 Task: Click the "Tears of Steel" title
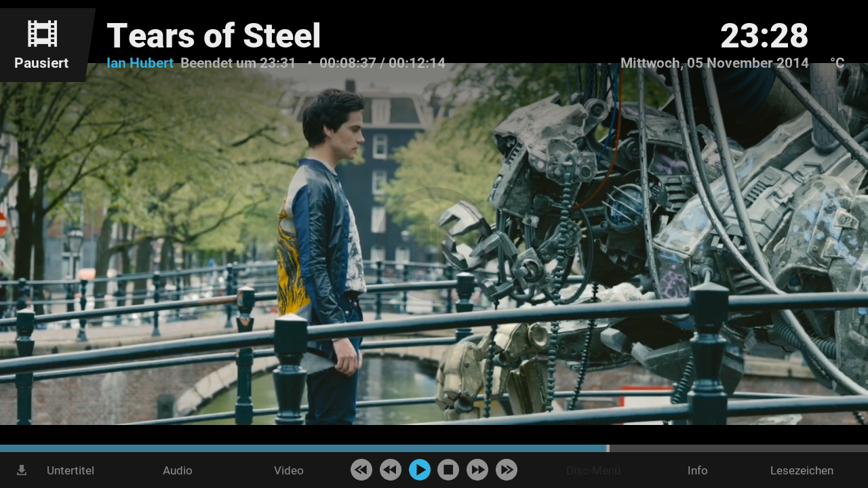214,36
